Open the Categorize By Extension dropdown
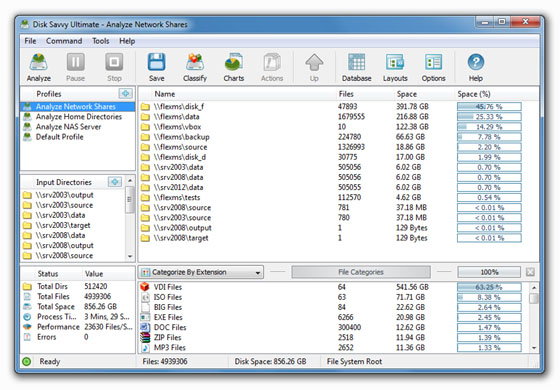The width and height of the screenshot is (560, 390). point(201,272)
